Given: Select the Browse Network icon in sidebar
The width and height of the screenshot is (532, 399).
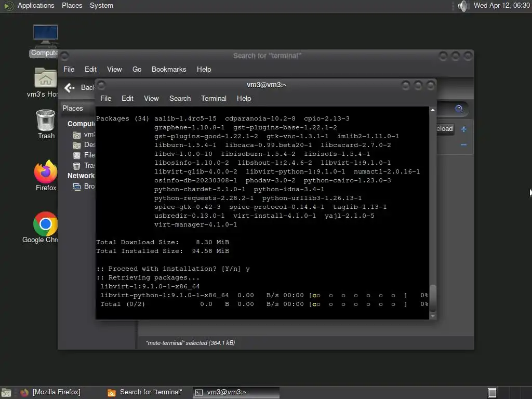Looking at the screenshot, I should tap(77, 187).
